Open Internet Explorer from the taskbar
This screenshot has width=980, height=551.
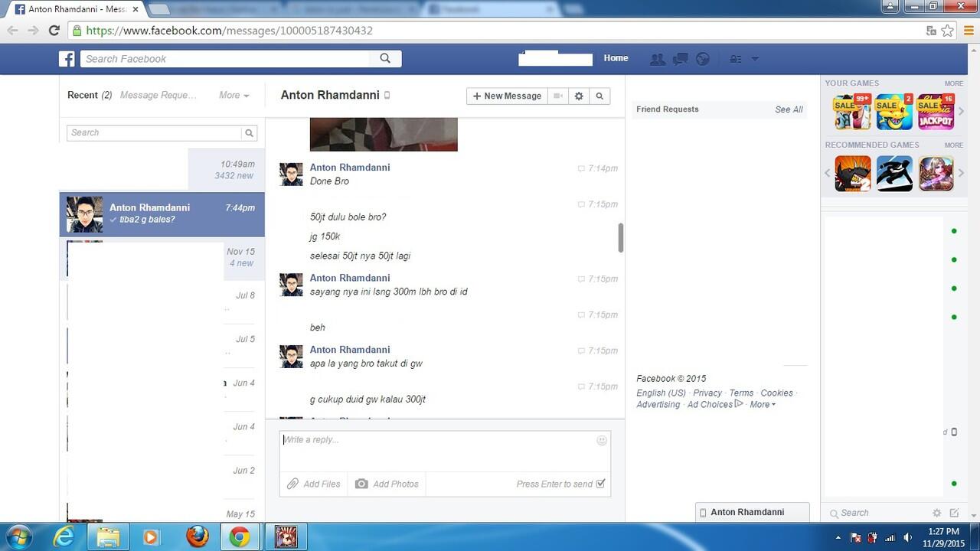(64, 536)
